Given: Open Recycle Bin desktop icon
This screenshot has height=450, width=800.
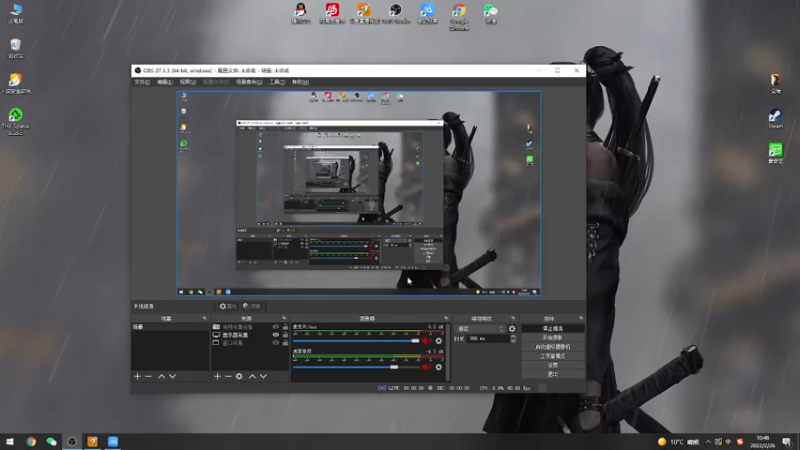Looking at the screenshot, I should [x=16, y=48].
